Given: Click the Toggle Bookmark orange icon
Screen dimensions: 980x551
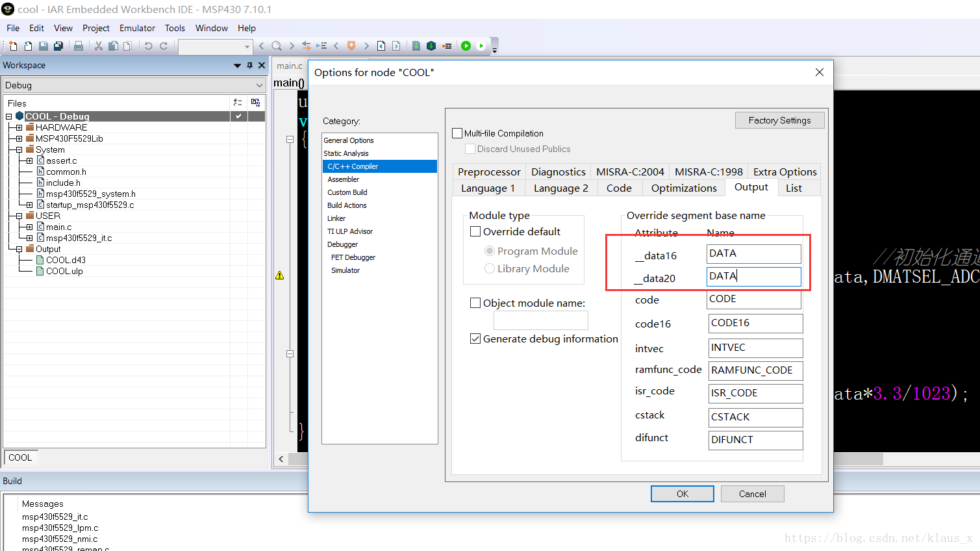Looking at the screenshot, I should [x=351, y=46].
